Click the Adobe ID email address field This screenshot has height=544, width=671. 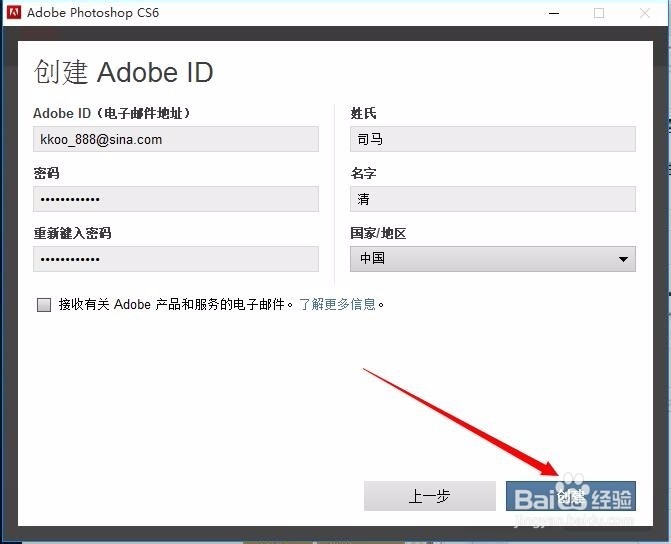pyautogui.click(x=176, y=139)
